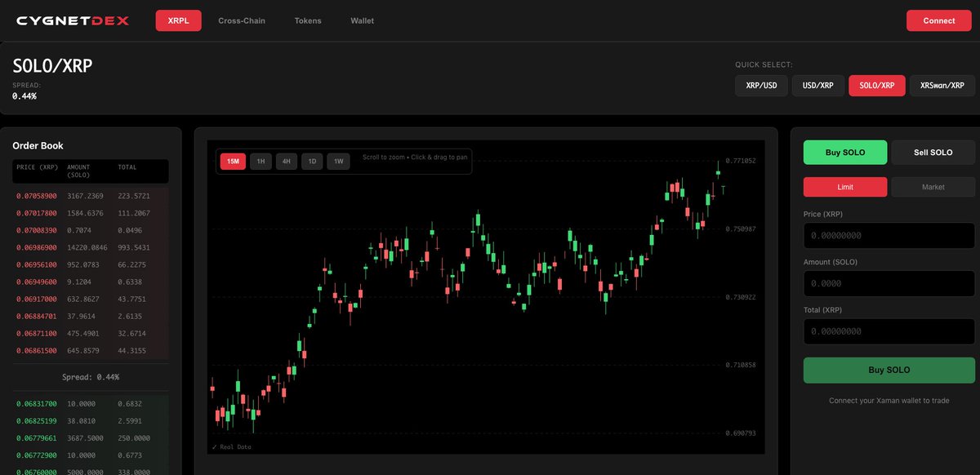
Task: Click the AMOUNT (SOLO) column header
Action: point(80,171)
